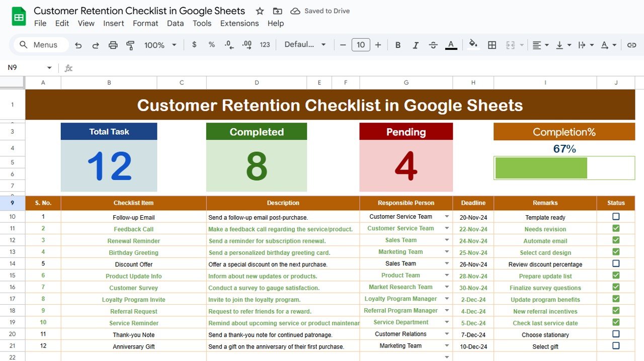Increase decimal places icon

tap(247, 45)
